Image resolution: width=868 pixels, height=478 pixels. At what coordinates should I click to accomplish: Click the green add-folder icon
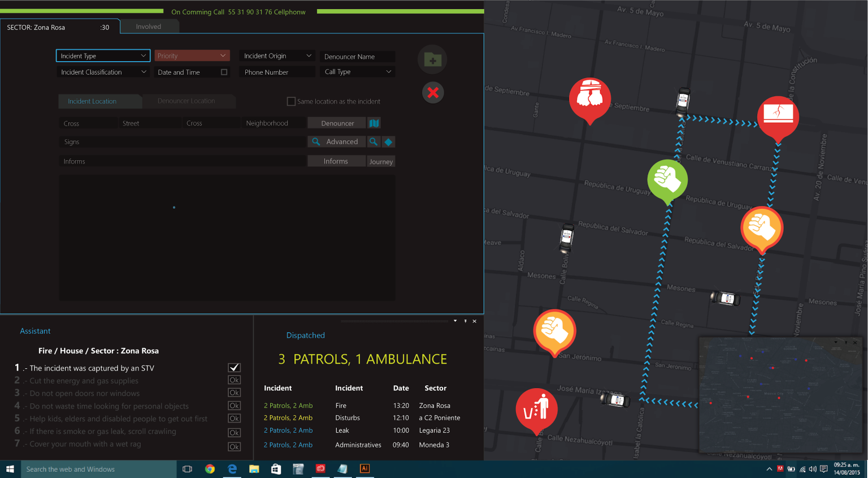(432, 59)
